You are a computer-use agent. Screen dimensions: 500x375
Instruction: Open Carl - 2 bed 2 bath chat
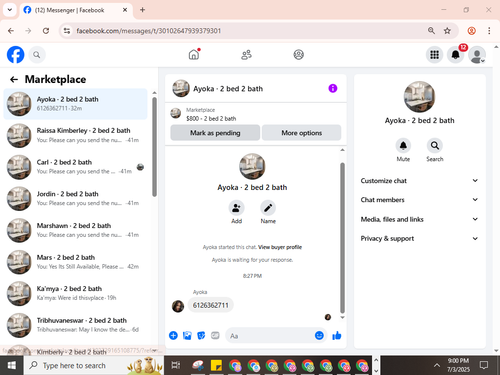click(x=75, y=167)
